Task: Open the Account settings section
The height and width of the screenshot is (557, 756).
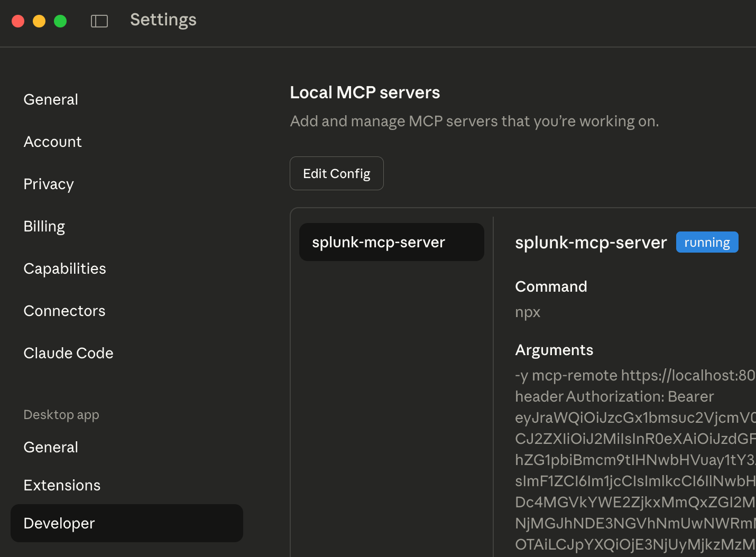Action: pos(52,142)
